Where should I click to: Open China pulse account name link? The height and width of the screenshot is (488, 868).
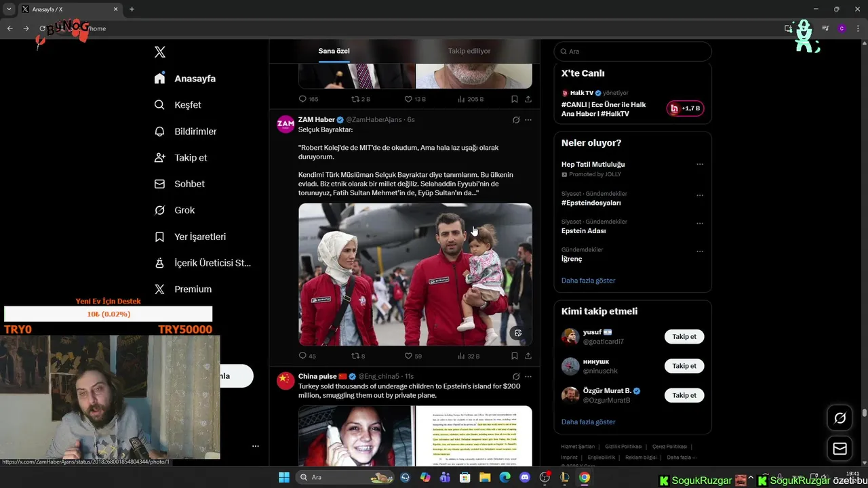point(317,376)
